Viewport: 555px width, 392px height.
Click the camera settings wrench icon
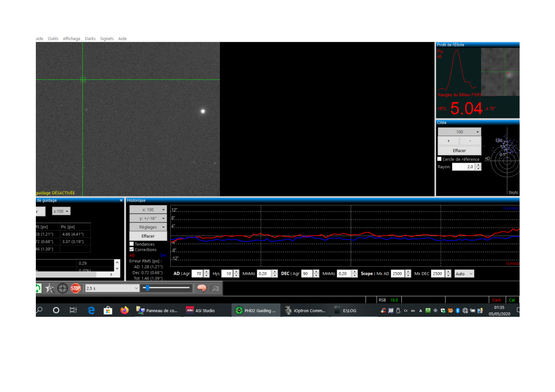215,289
